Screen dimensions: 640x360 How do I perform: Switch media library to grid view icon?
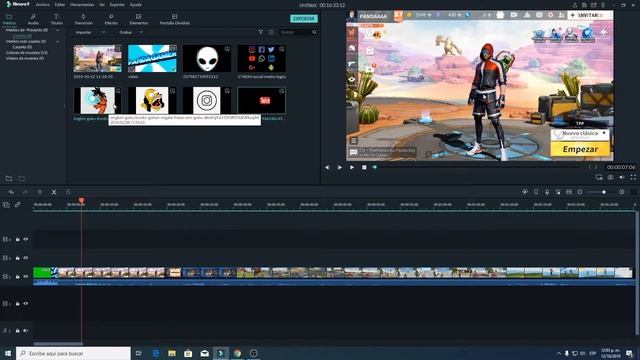271,32
